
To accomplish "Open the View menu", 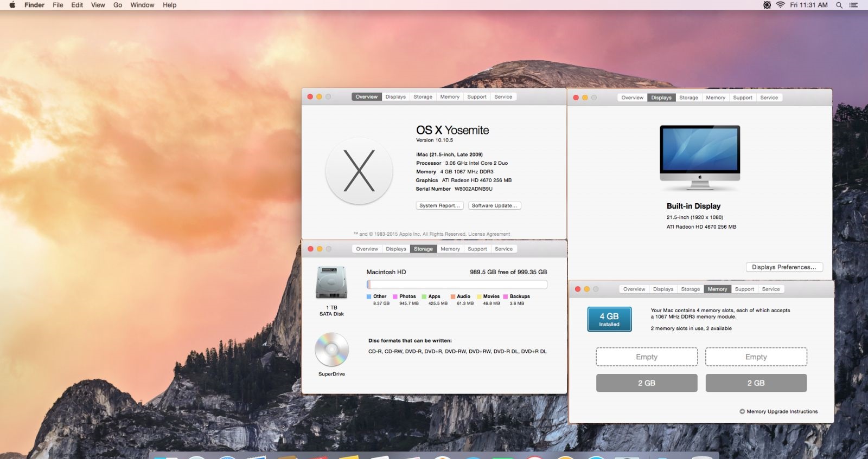I will pyautogui.click(x=98, y=5).
